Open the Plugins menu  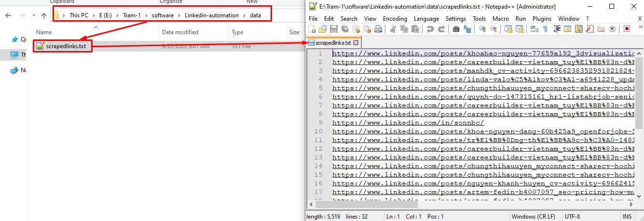[542, 19]
